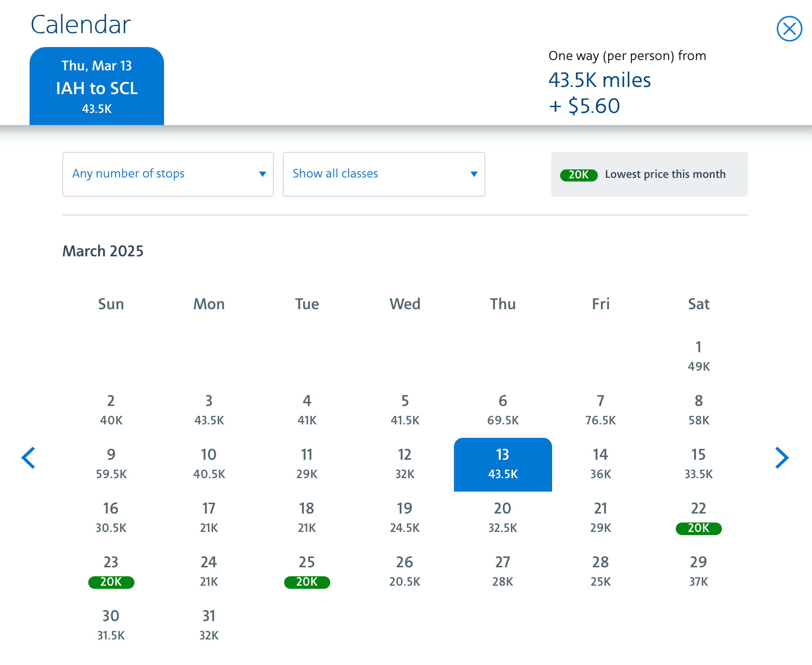Choose March 23 lowest fare date
The image size is (812, 665).
[111, 572]
